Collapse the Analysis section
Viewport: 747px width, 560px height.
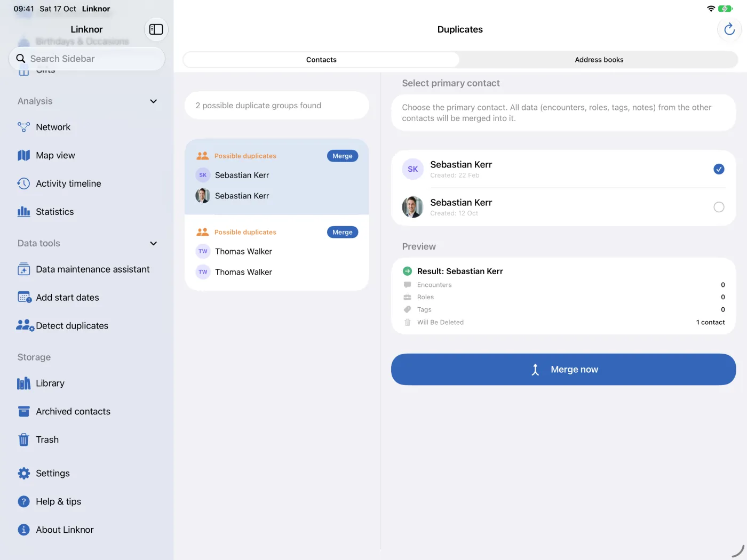click(154, 101)
